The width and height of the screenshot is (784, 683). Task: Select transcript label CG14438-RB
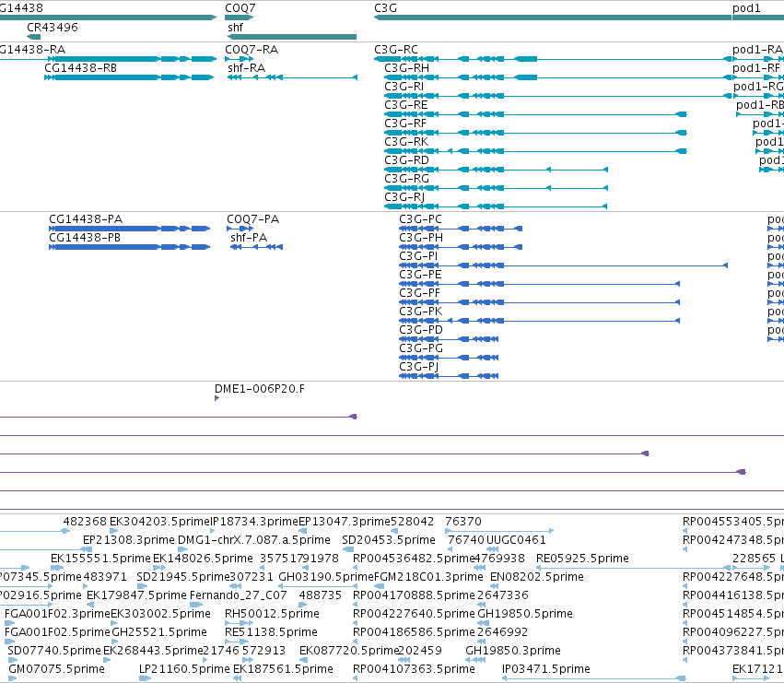tap(80, 67)
